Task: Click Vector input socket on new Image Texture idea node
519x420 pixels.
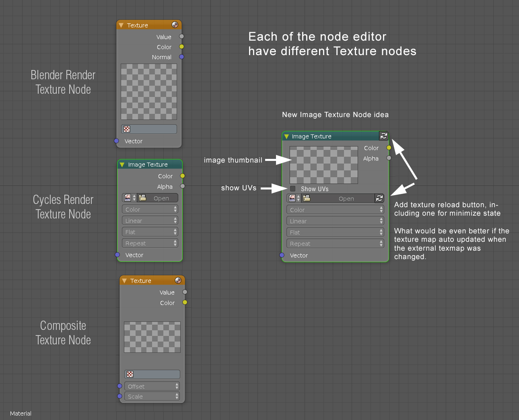Action: pos(282,255)
